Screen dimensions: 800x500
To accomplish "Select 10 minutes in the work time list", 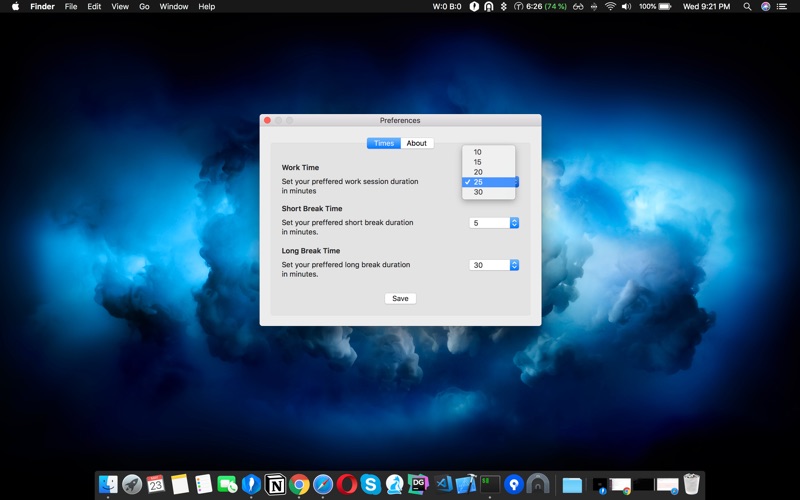I will [488, 152].
